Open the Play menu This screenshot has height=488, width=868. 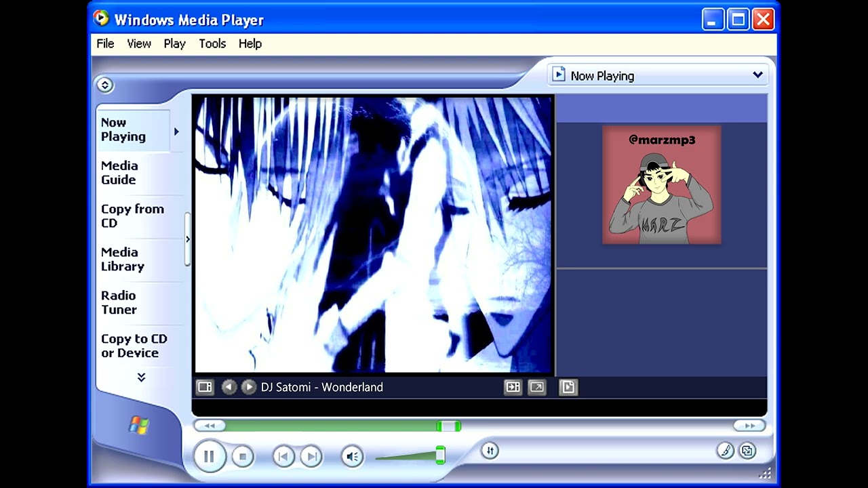(174, 43)
